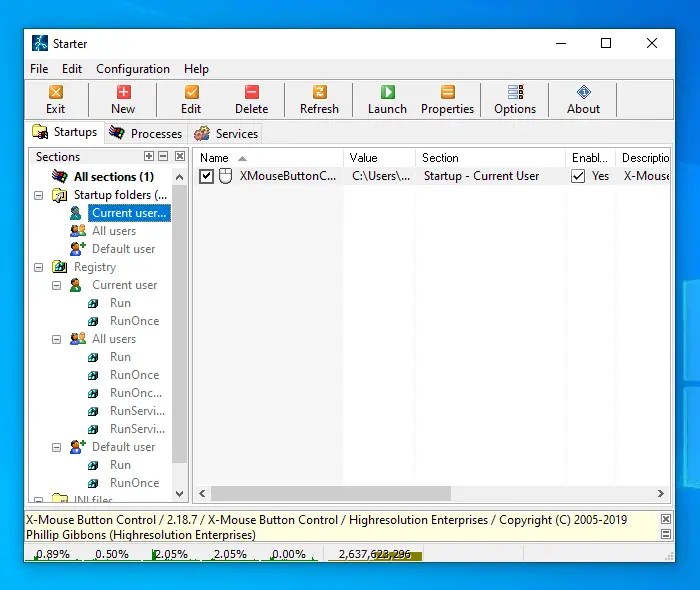The width and height of the screenshot is (700, 590).
Task: Switch to the Services tab
Action: click(226, 133)
